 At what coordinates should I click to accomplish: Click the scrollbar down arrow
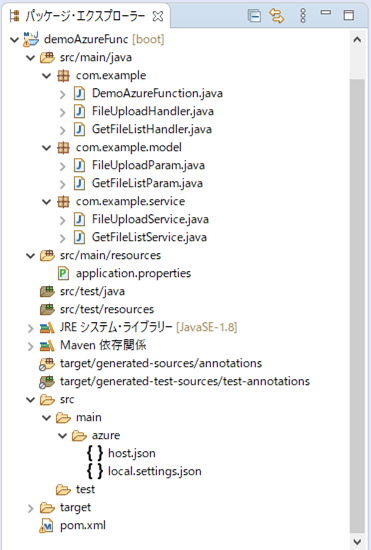click(x=357, y=542)
